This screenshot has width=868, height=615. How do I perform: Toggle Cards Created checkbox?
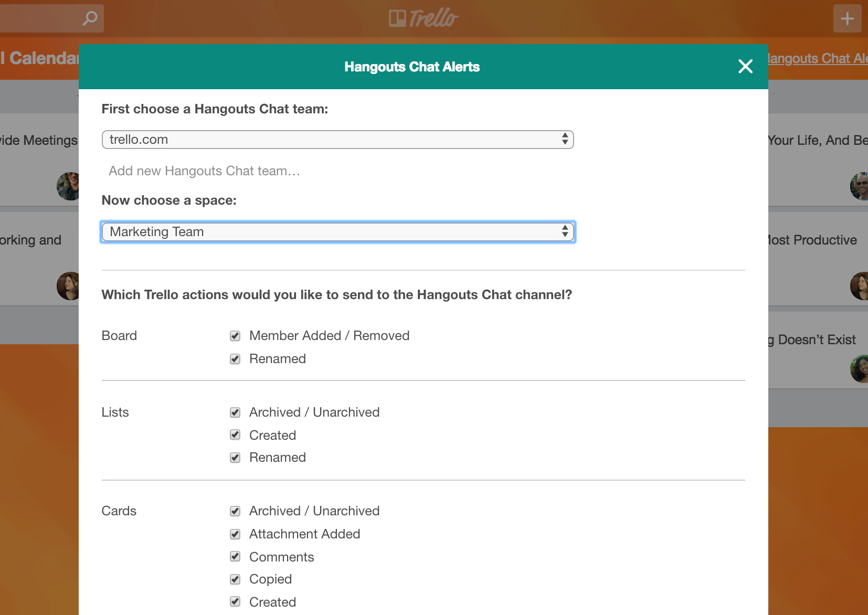pyautogui.click(x=235, y=602)
